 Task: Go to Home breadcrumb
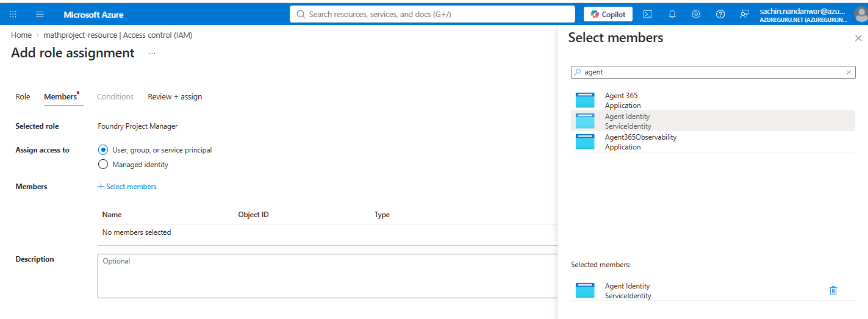(21, 35)
